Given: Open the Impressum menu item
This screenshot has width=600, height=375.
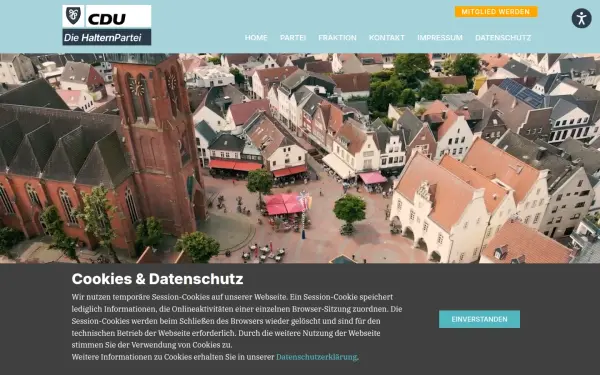Looking at the screenshot, I should (440, 38).
